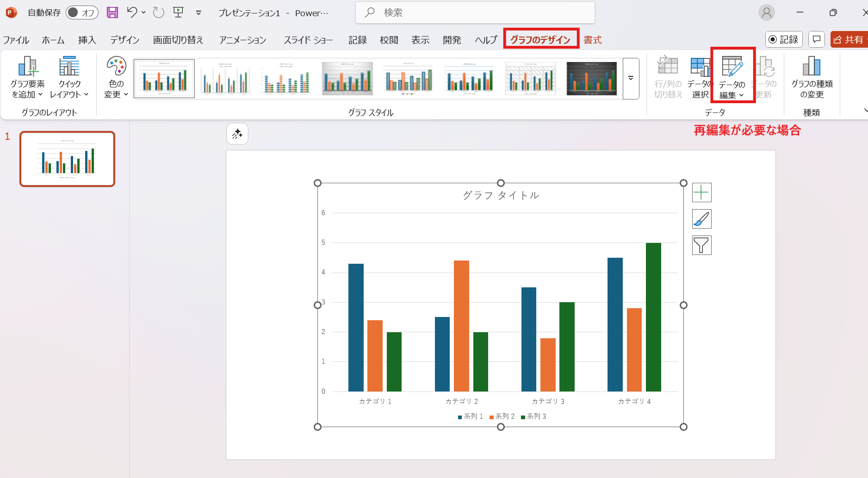Expand chart styles gallery more arrow
The width and height of the screenshot is (868, 478).
pos(631,78)
